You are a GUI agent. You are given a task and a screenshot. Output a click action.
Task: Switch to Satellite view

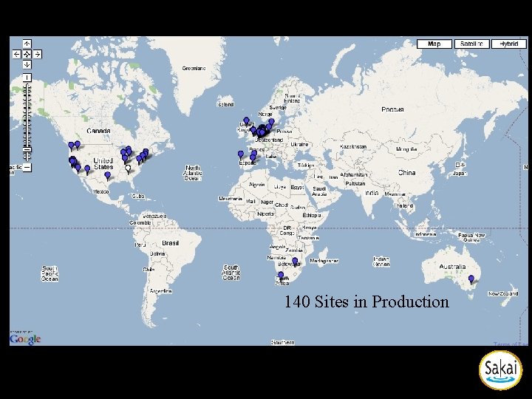[471, 44]
